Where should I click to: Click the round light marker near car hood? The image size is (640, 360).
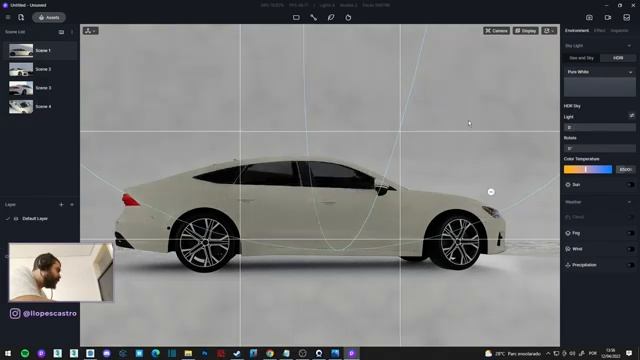click(491, 192)
